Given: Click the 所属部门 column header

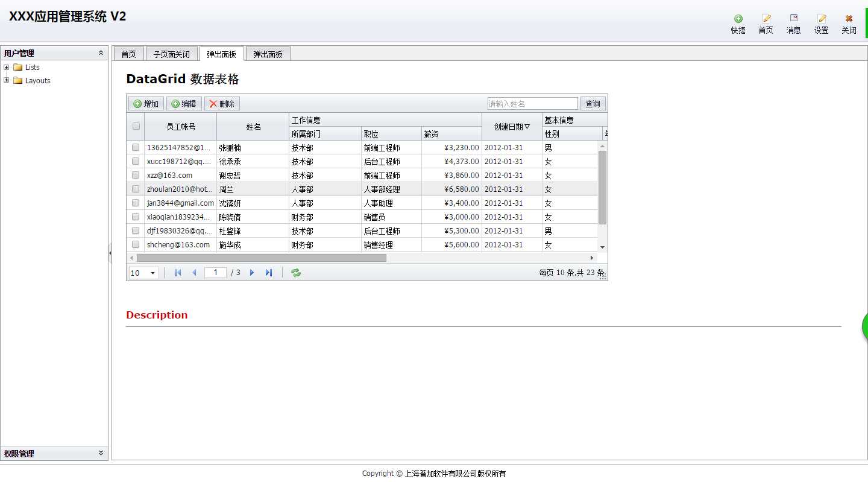Looking at the screenshot, I should click(x=325, y=134).
